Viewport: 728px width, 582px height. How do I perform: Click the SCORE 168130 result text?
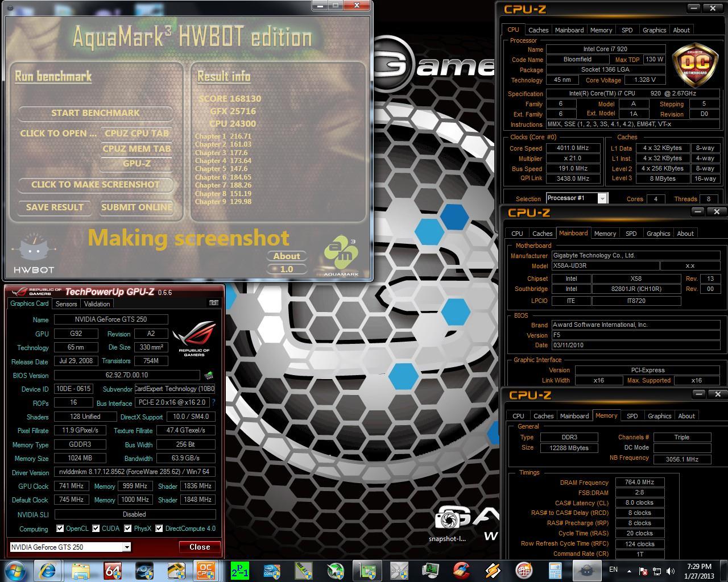(x=230, y=98)
